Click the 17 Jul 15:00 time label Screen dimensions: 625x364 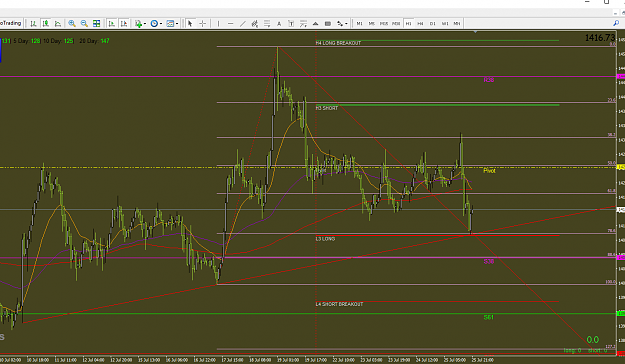tap(232, 360)
